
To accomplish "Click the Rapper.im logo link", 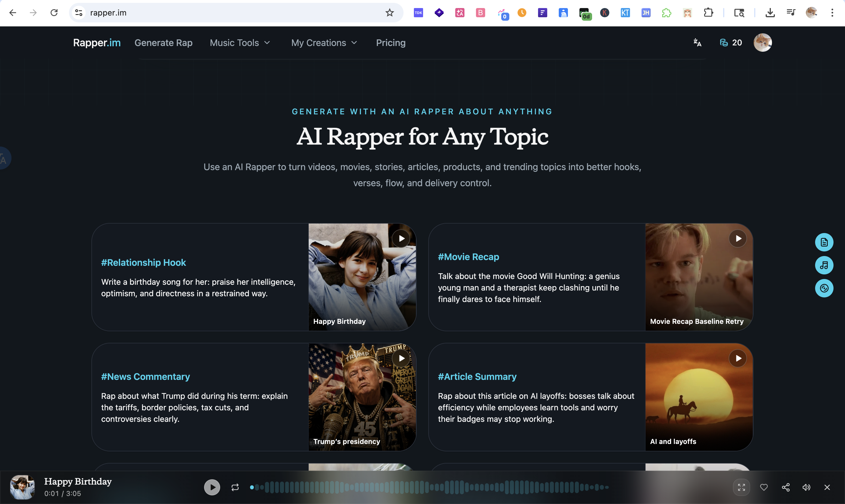I will click(97, 43).
